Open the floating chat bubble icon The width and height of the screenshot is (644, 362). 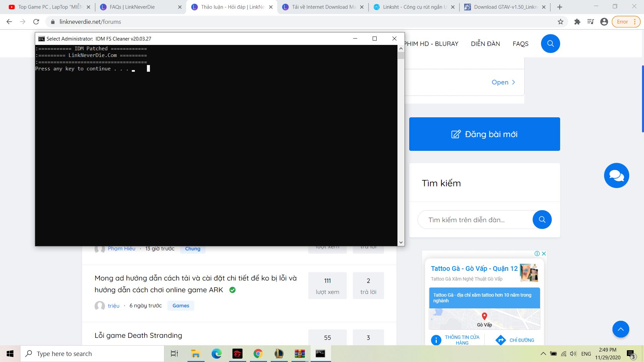(x=616, y=175)
